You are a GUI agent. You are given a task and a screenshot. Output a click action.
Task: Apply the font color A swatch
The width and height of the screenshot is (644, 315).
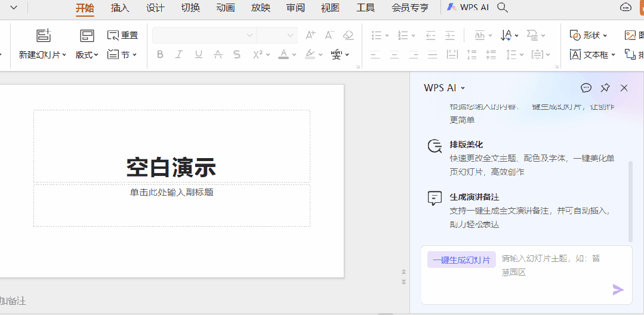pyautogui.click(x=284, y=54)
